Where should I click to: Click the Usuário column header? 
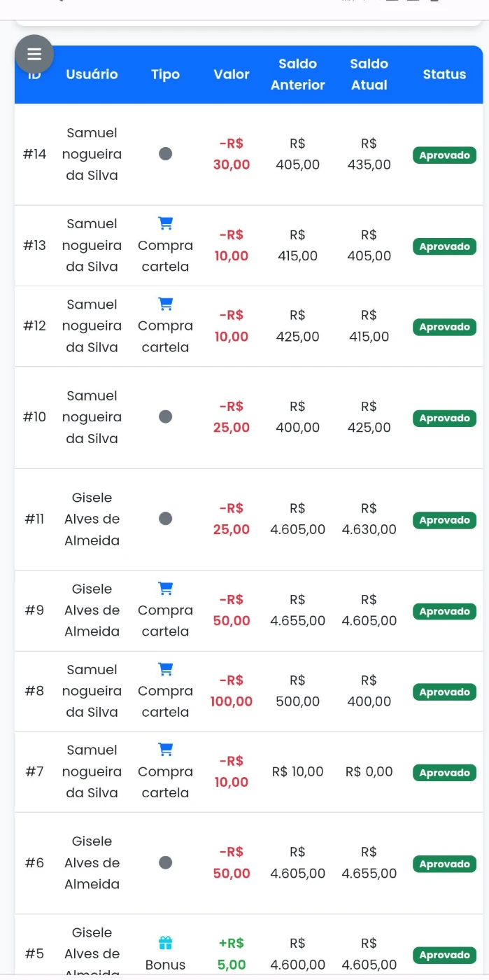click(92, 74)
